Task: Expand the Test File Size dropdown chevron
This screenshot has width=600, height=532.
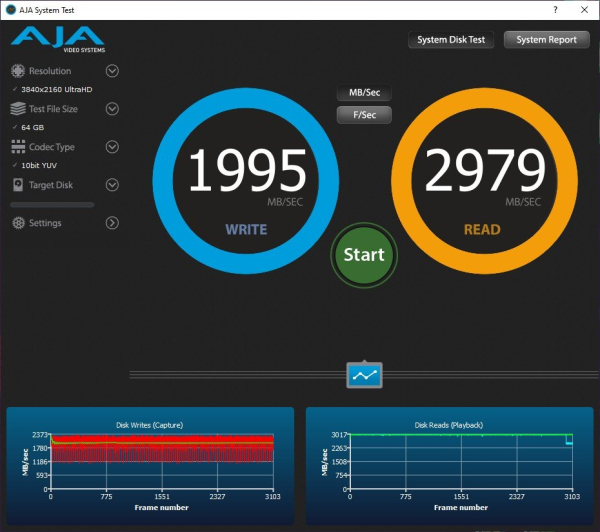Action: (x=112, y=109)
